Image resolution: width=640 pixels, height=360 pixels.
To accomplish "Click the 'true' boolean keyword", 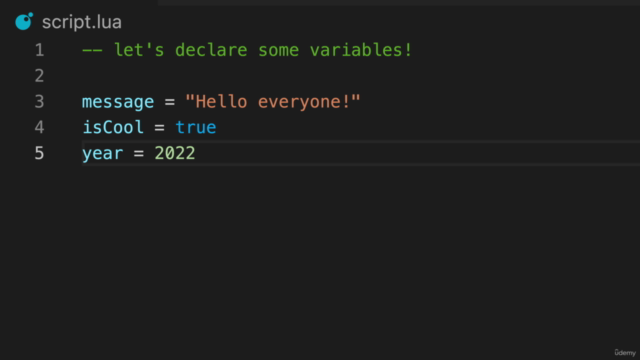I will point(196,127).
